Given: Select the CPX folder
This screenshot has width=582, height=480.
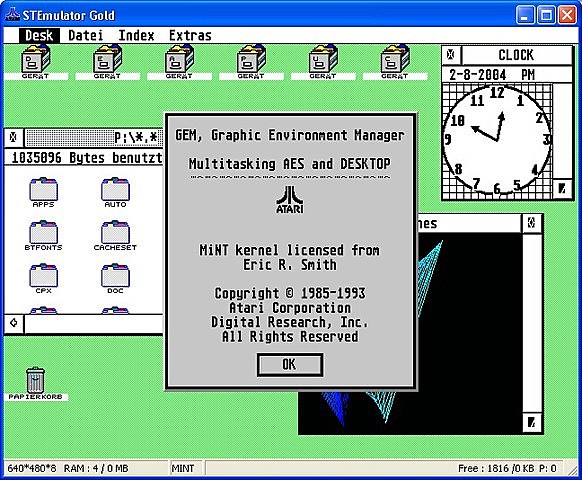Looking at the screenshot, I should pos(43,279).
